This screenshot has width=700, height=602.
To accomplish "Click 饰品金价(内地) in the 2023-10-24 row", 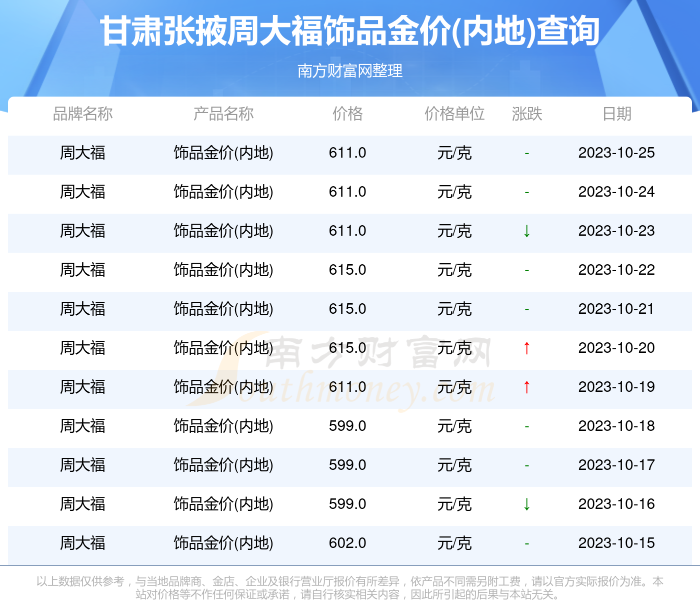I will pyautogui.click(x=223, y=192).
